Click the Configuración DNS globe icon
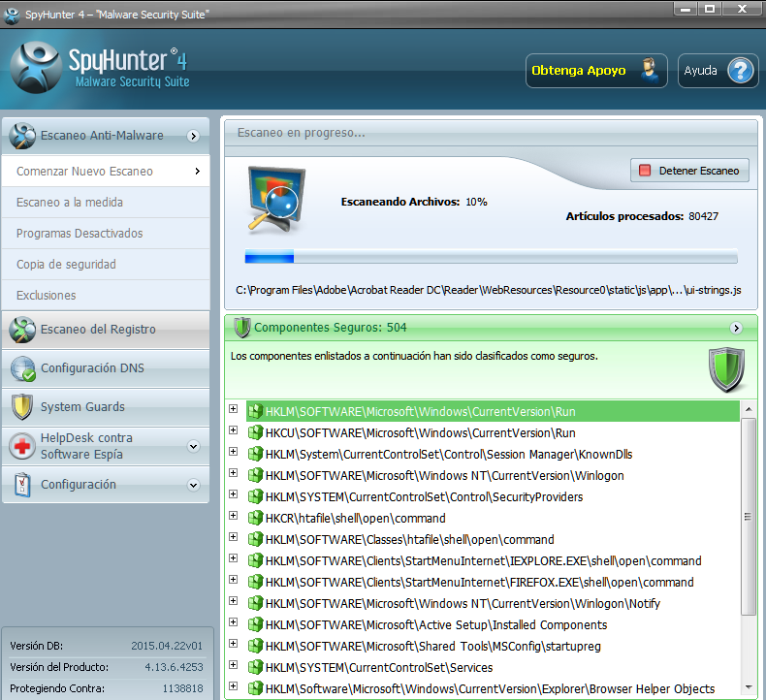Viewport: 766px width, 700px height. point(22,368)
